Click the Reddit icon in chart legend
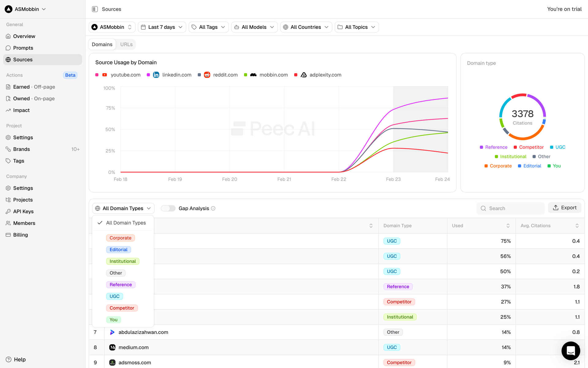The height and width of the screenshot is (368, 588). (207, 75)
